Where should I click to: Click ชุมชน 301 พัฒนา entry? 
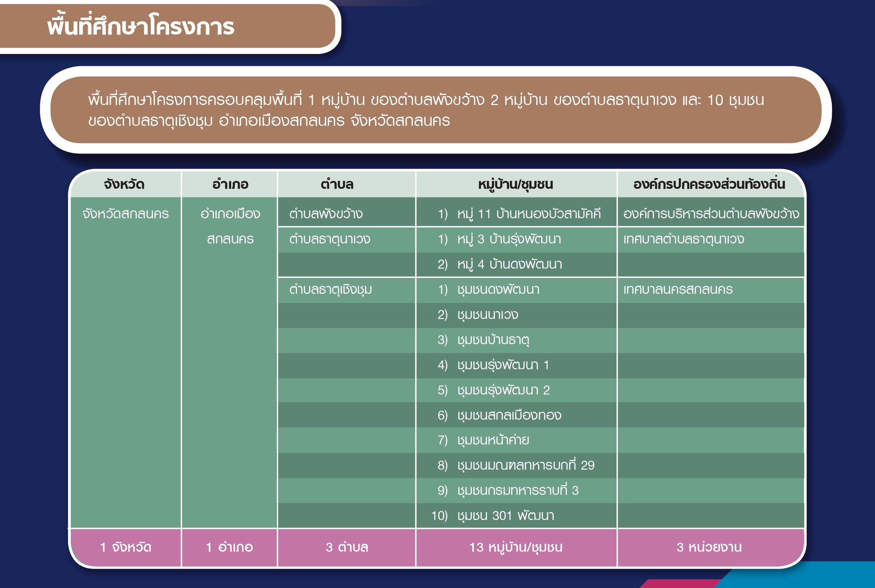tap(505, 516)
